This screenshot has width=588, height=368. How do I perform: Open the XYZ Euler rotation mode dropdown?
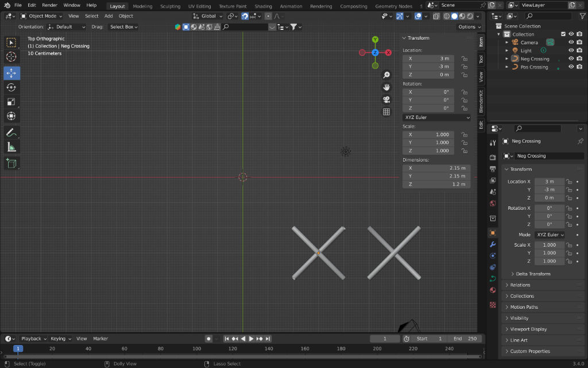(x=436, y=117)
